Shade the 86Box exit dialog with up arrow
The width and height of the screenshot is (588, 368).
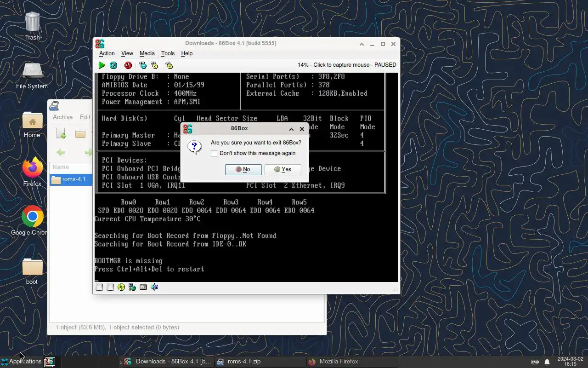[291, 129]
